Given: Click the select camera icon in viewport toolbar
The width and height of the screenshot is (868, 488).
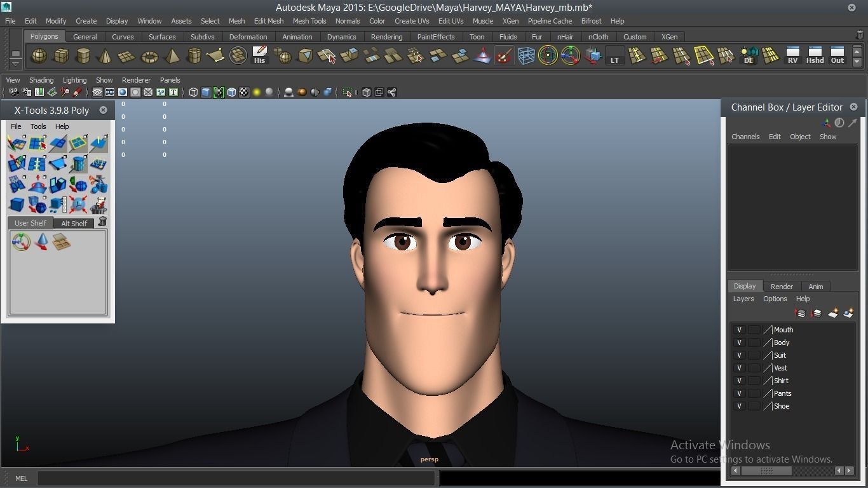Looking at the screenshot, I should tap(13, 92).
